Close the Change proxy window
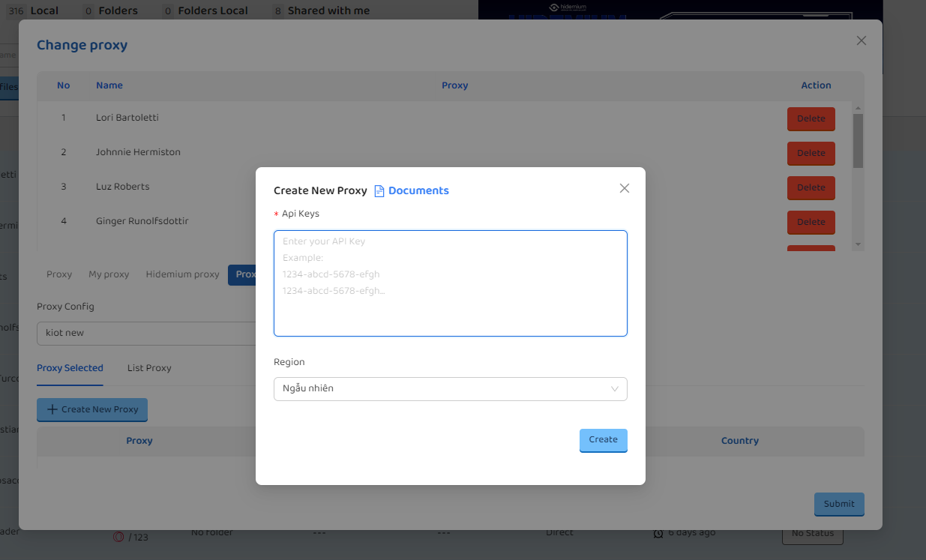 (x=861, y=40)
